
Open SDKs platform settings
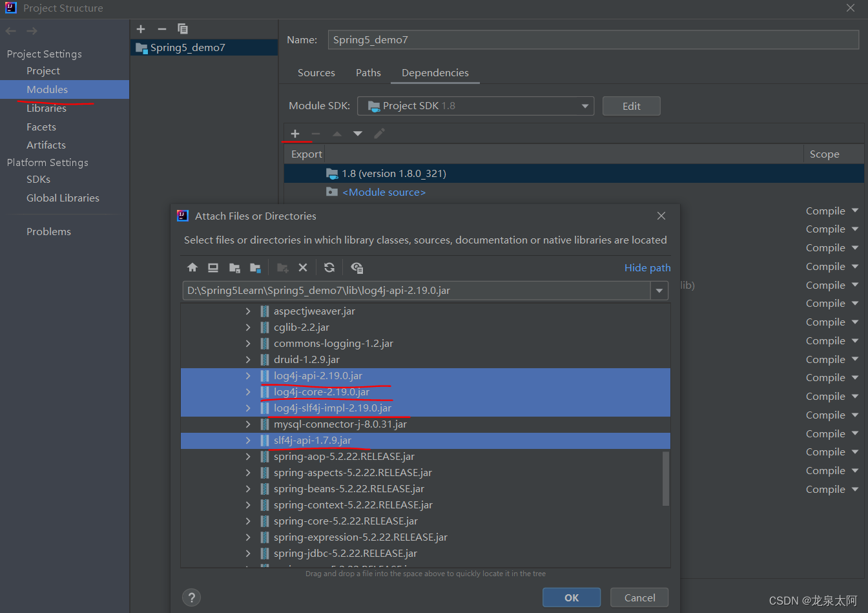38,180
